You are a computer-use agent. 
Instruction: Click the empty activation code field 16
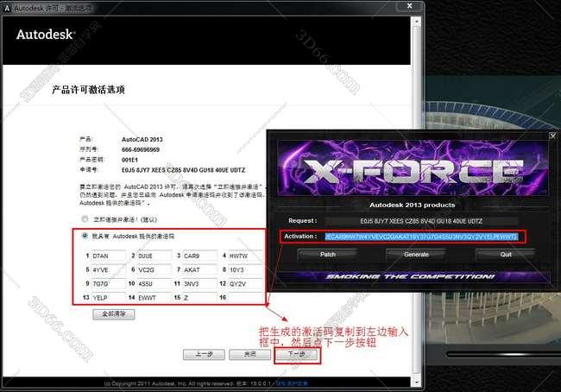(x=245, y=298)
